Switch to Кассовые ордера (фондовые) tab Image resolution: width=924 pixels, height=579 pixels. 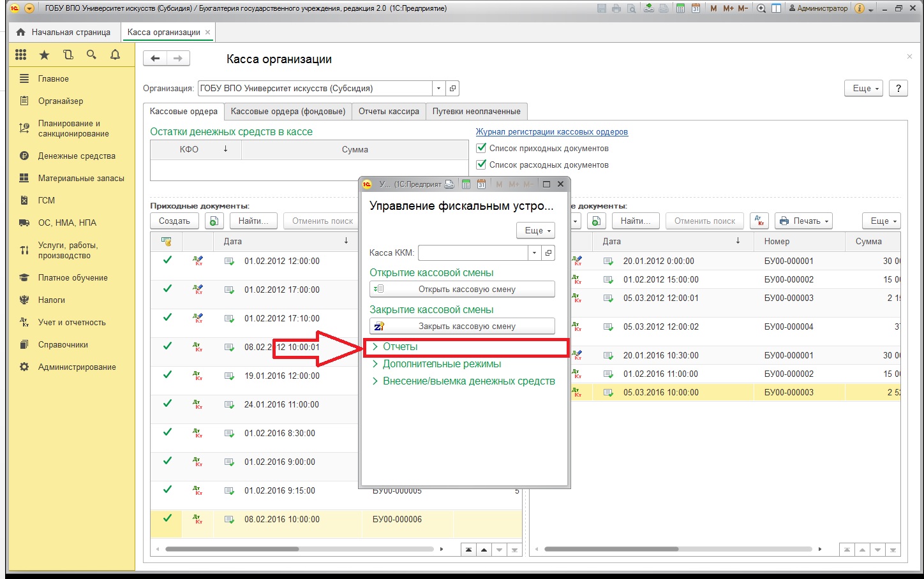(288, 111)
